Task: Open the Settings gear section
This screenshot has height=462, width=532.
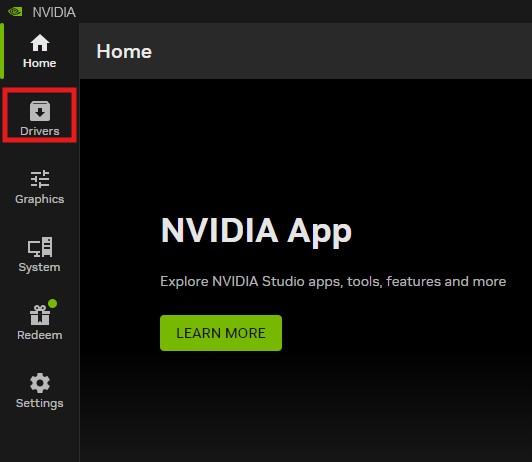Action: click(x=40, y=391)
